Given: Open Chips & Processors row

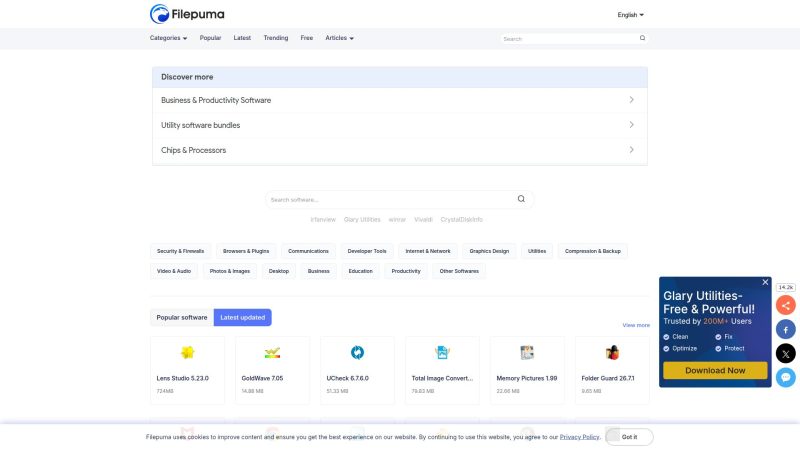Looking at the screenshot, I should pyautogui.click(x=399, y=150).
